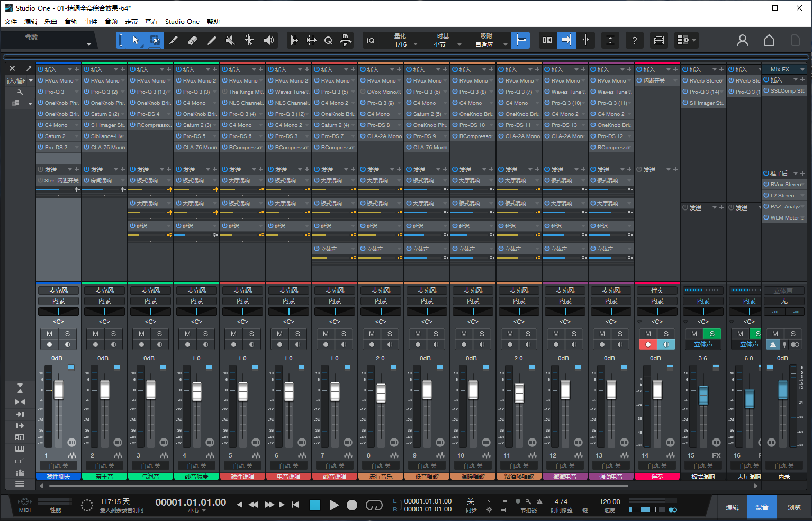Select the Eraser tool
The width and height of the screenshot is (812, 521).
click(193, 40)
